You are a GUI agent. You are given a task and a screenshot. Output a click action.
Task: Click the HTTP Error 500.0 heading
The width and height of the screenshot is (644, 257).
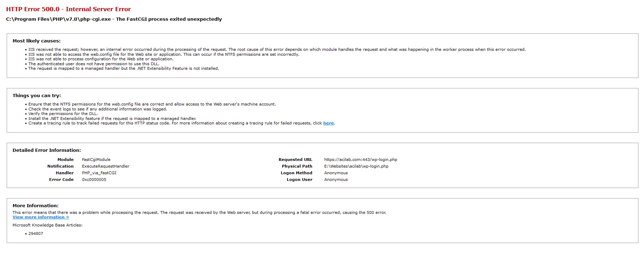(x=68, y=9)
